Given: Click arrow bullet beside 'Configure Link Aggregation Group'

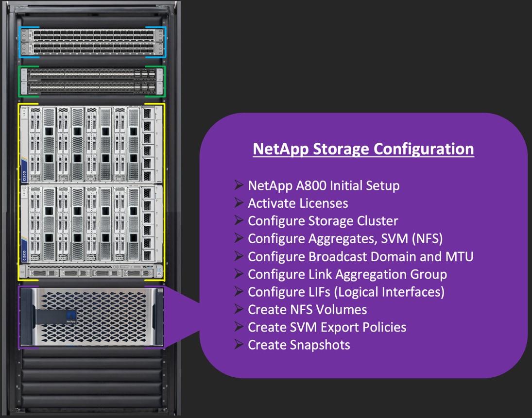Looking at the screenshot, I should click(239, 274).
